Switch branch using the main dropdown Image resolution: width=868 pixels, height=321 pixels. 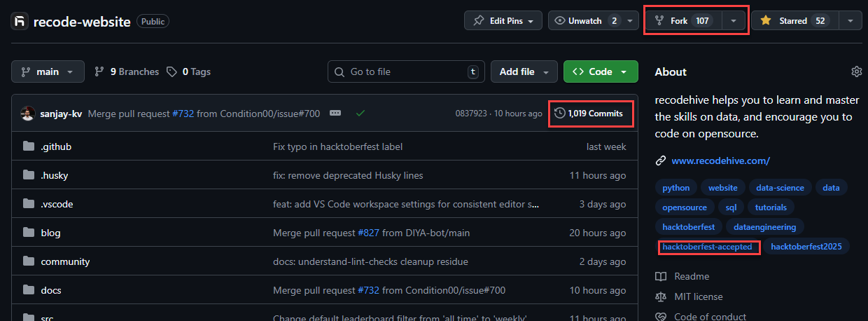tap(48, 71)
